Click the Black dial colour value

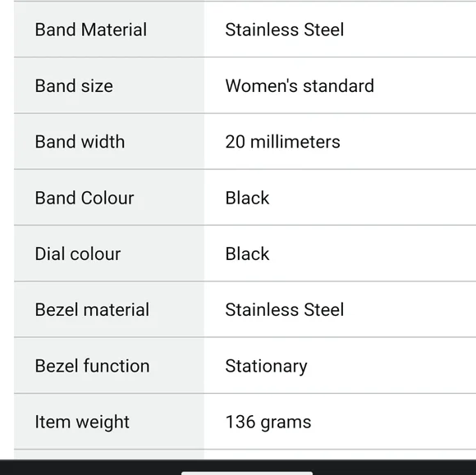click(247, 253)
